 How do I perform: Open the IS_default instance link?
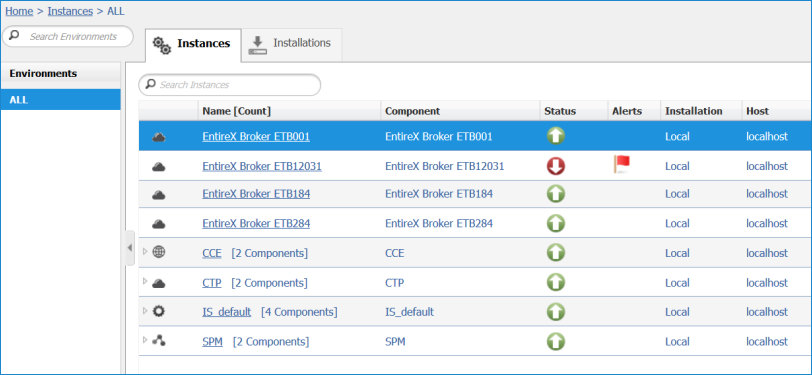coord(226,312)
